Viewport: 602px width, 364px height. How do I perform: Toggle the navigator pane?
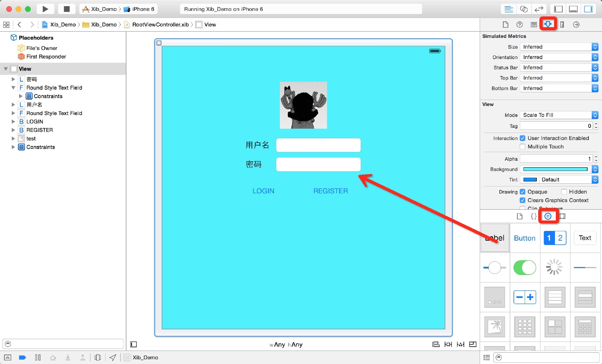(x=558, y=9)
